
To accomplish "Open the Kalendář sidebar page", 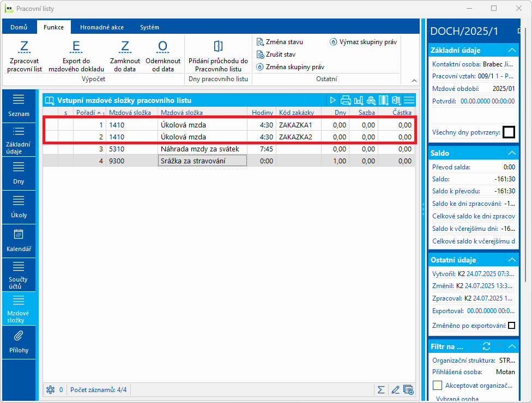I will (x=19, y=241).
